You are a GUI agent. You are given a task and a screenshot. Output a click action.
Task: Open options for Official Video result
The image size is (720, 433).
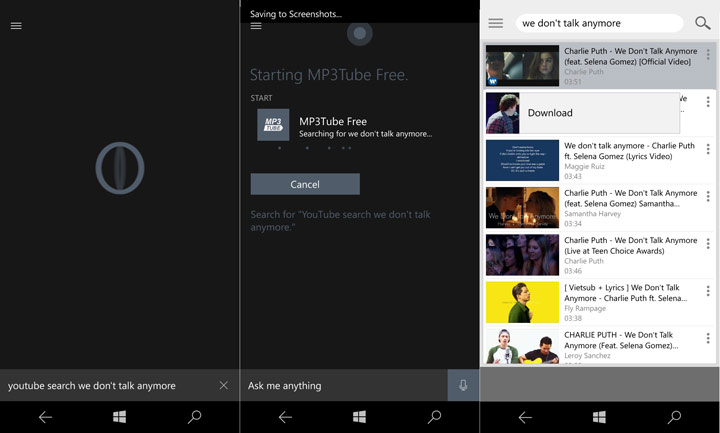[708, 55]
